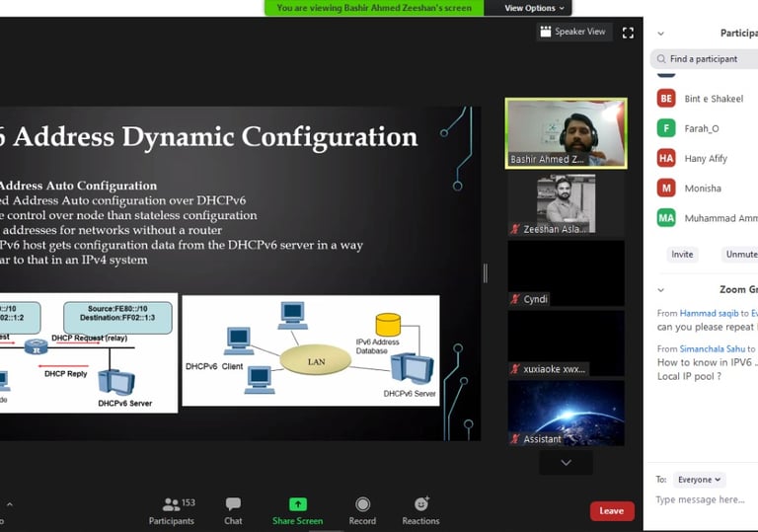
Task: Select participant name Farah_O
Action: 702,128
